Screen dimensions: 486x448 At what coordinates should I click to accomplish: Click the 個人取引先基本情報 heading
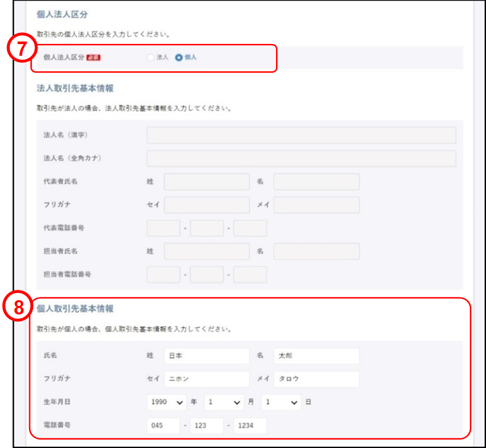point(75,309)
